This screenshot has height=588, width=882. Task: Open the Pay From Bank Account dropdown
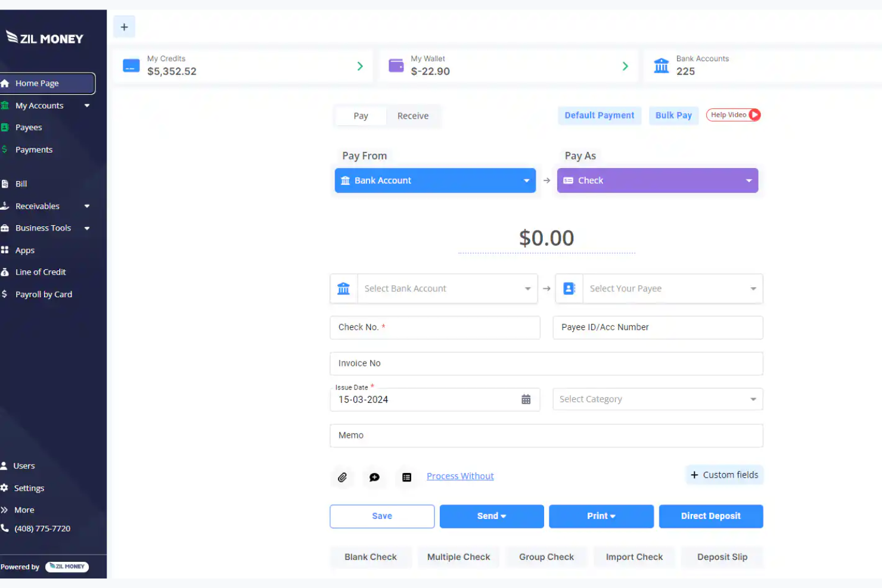click(435, 181)
